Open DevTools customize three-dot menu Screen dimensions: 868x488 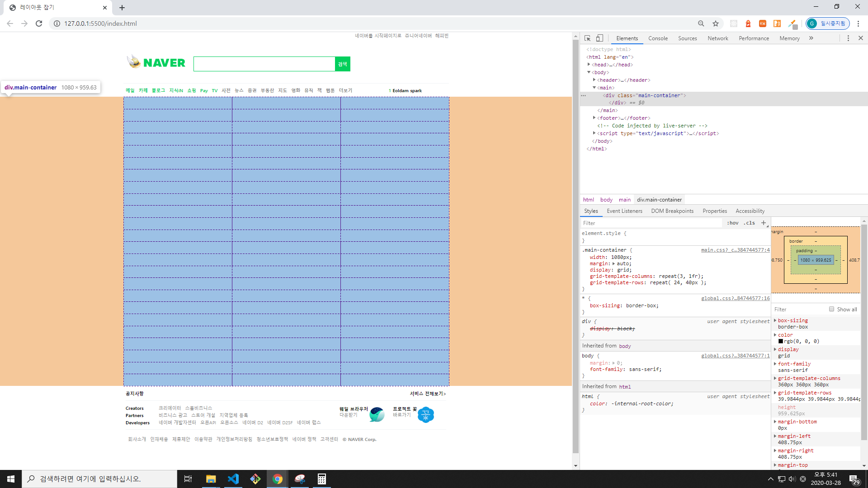point(848,38)
